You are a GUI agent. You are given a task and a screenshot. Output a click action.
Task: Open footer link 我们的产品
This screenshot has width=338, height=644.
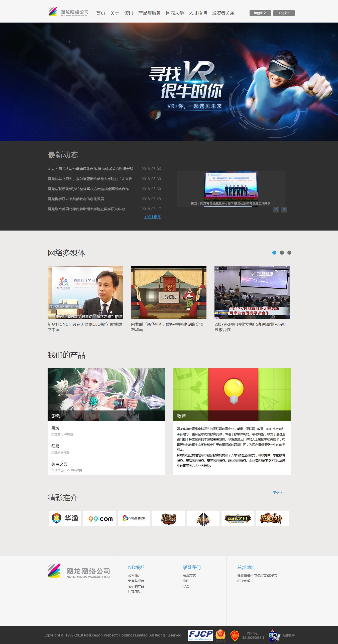click(136, 586)
